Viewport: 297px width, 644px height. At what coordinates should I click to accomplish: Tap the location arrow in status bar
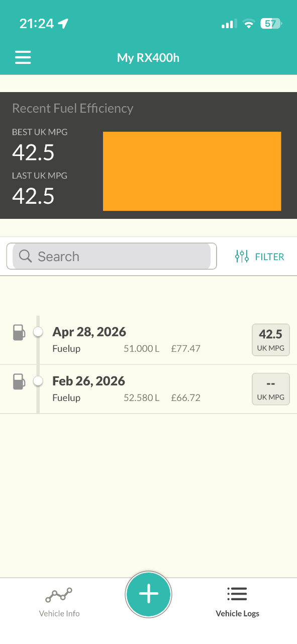(63, 24)
